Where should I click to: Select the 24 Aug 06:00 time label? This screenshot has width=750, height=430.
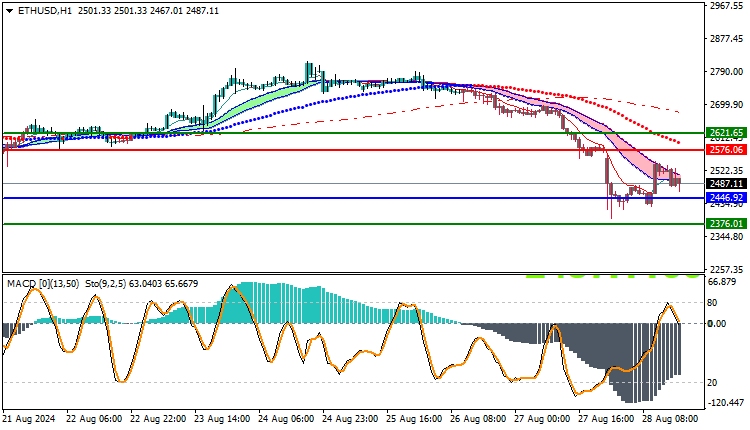point(286,419)
